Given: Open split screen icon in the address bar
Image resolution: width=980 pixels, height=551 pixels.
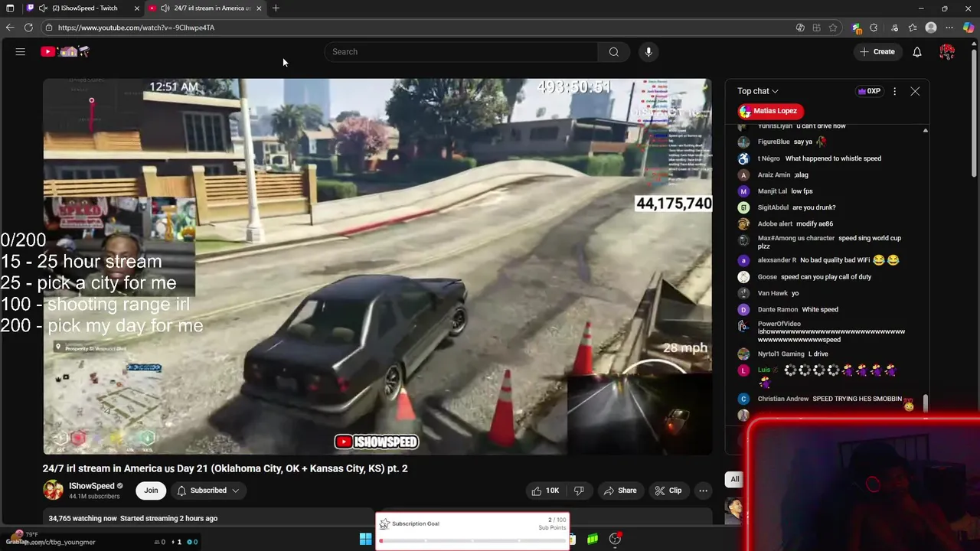Looking at the screenshot, I should pos(817,28).
